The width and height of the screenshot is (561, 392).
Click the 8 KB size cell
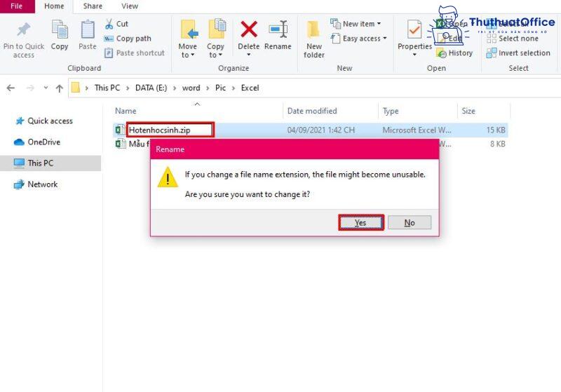point(498,144)
